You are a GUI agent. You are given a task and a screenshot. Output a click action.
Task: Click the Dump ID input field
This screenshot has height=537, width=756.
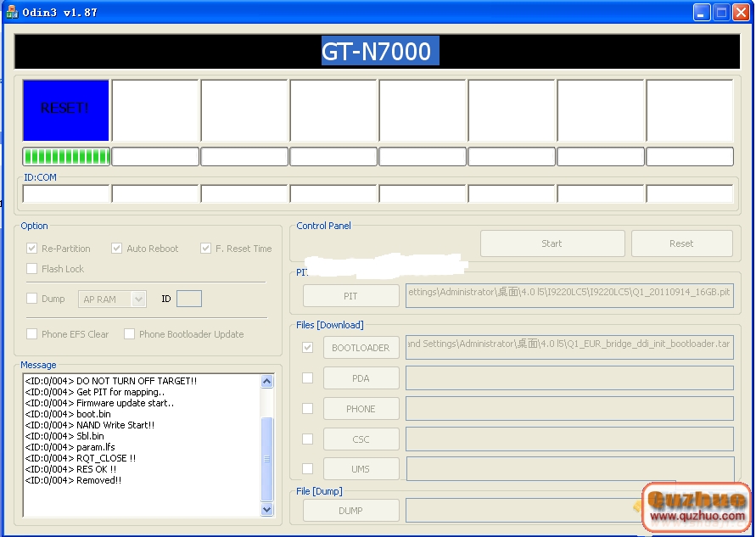[189, 299]
